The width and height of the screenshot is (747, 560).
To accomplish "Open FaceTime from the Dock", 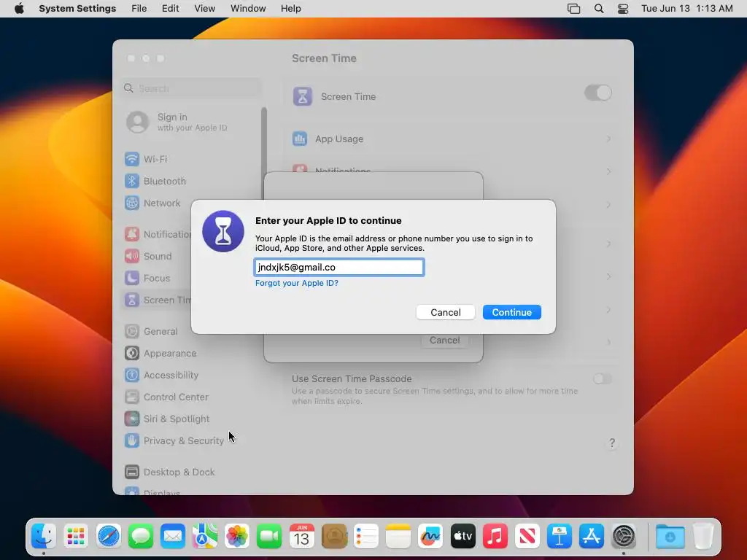I will [x=269, y=536].
